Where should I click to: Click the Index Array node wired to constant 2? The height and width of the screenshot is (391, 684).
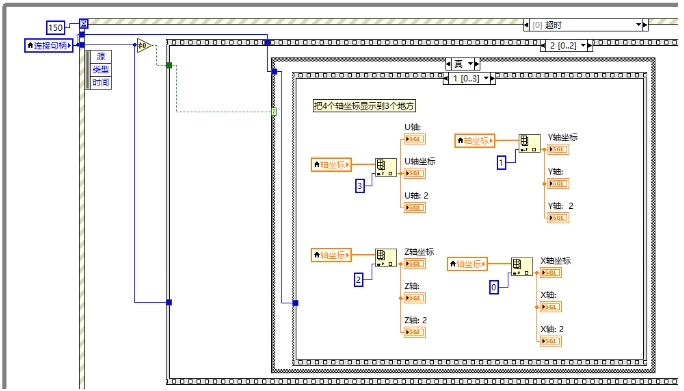click(x=386, y=257)
